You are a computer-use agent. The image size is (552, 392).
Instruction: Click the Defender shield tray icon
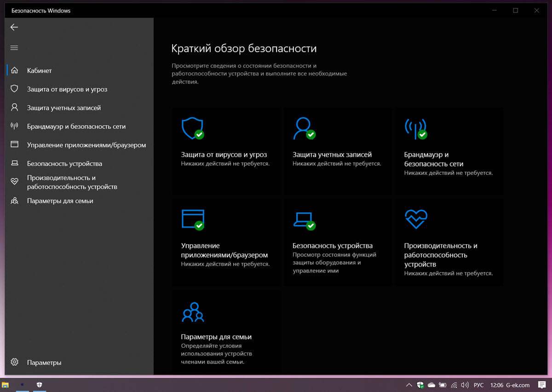(x=420, y=385)
